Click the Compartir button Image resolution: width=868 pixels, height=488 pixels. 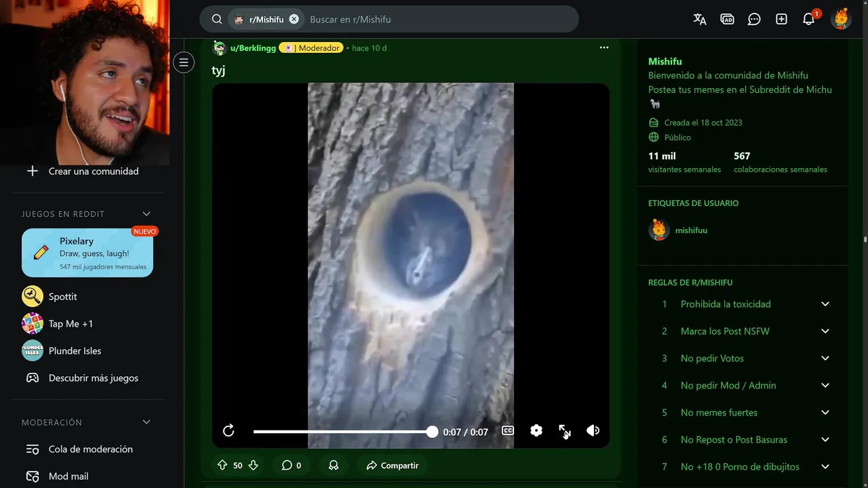392,465
